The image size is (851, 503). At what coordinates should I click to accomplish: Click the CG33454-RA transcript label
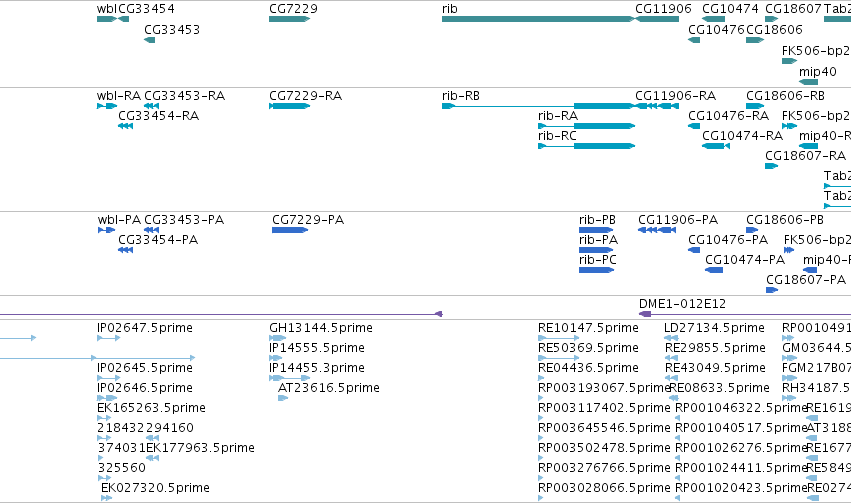(158, 116)
